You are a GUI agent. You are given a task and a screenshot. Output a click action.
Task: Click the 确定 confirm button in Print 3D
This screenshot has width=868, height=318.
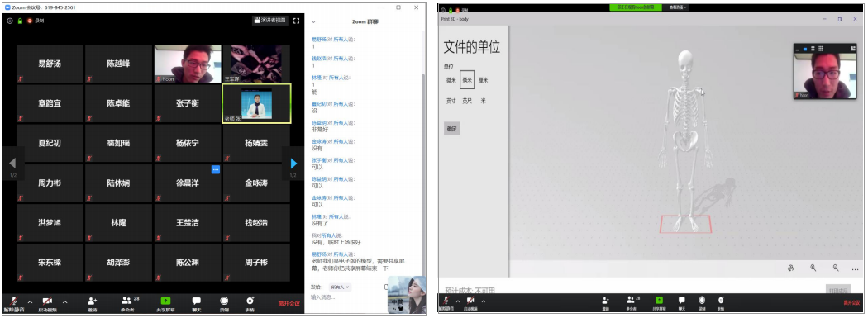(451, 128)
